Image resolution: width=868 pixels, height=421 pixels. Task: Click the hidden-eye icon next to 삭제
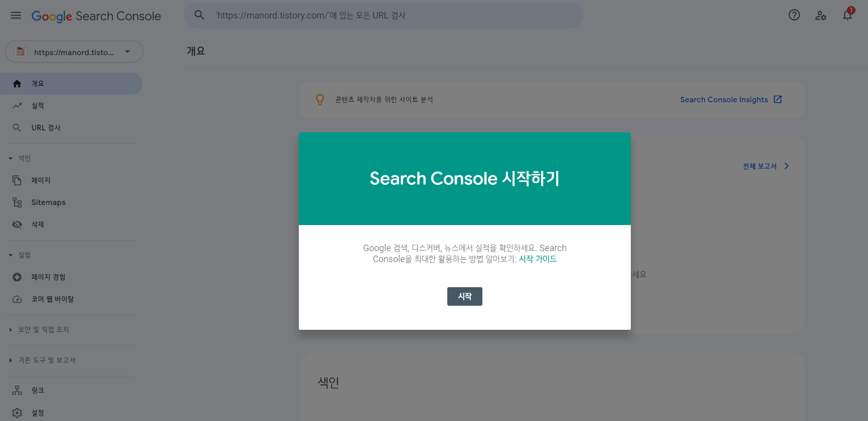[17, 225]
